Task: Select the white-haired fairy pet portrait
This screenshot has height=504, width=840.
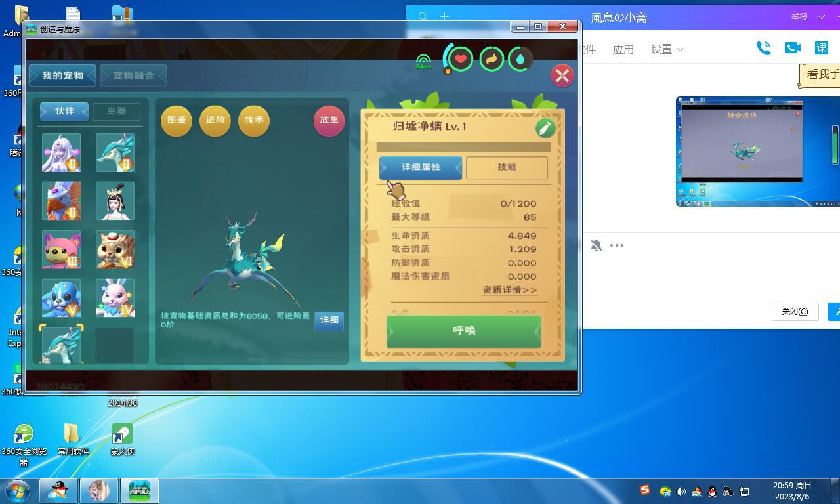Action: [62, 152]
